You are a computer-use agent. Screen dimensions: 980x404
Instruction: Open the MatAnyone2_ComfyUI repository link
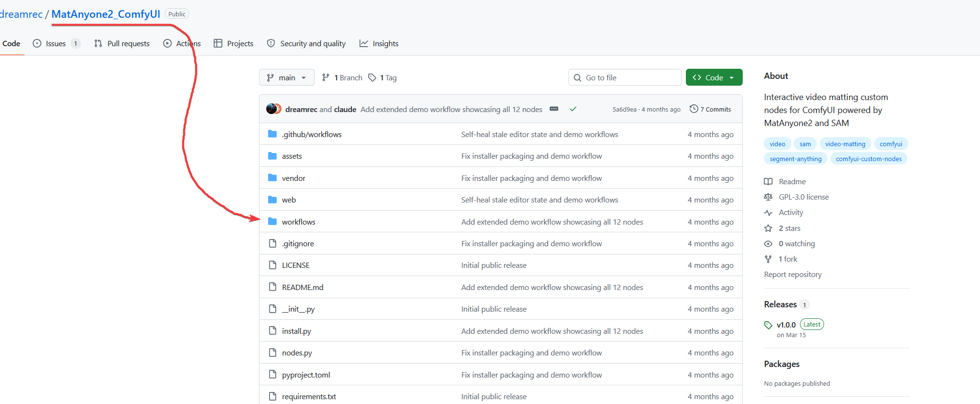(106, 14)
